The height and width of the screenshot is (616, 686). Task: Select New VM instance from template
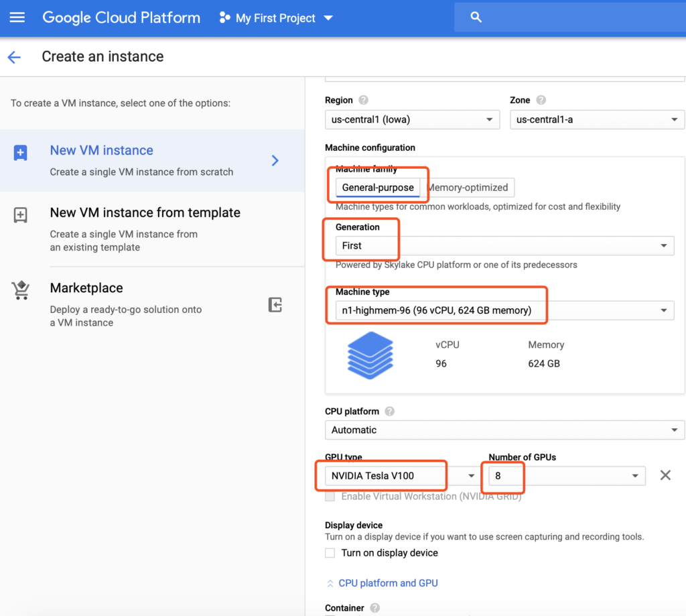tap(152, 229)
